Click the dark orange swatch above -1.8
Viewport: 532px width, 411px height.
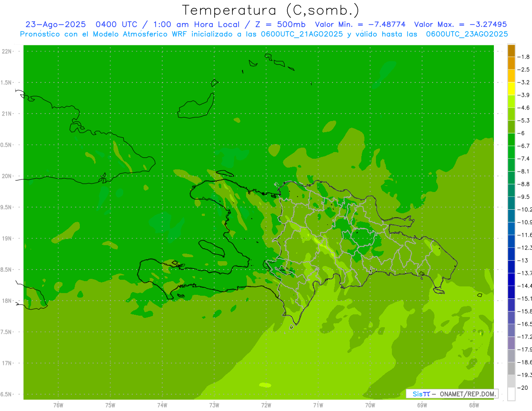(511, 51)
